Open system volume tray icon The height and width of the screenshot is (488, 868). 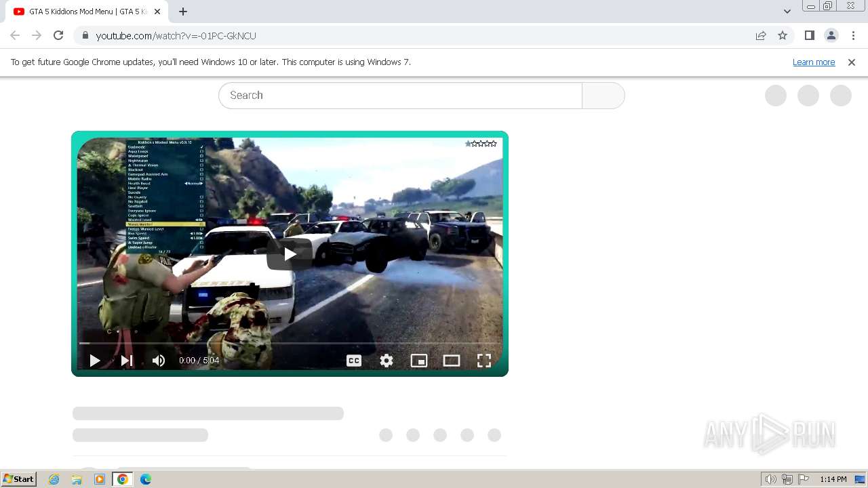click(x=770, y=479)
